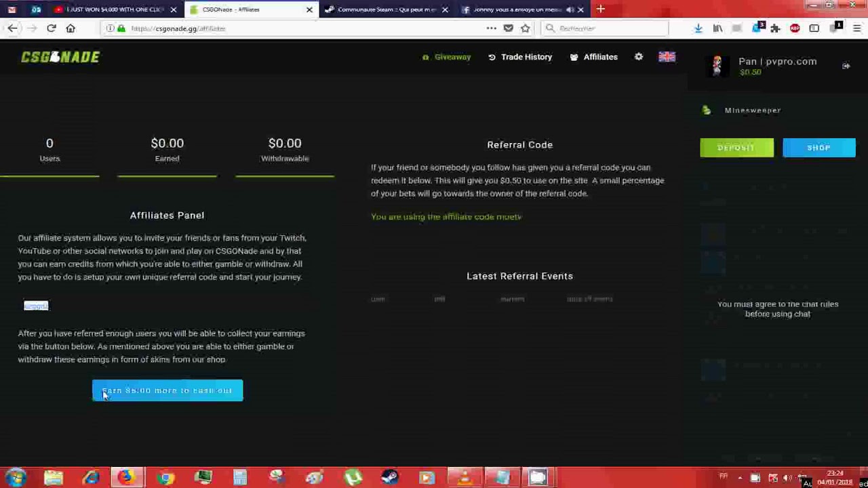Go to the Affiliates page

pos(594,57)
